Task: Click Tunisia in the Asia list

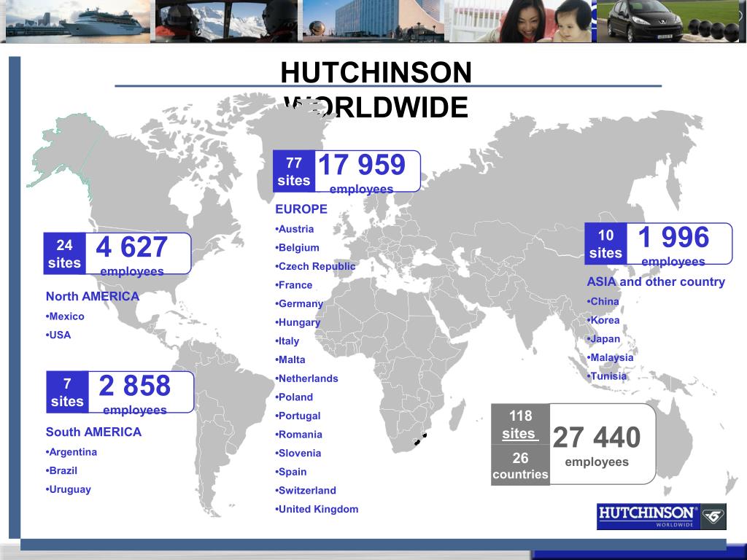Action: (x=607, y=376)
